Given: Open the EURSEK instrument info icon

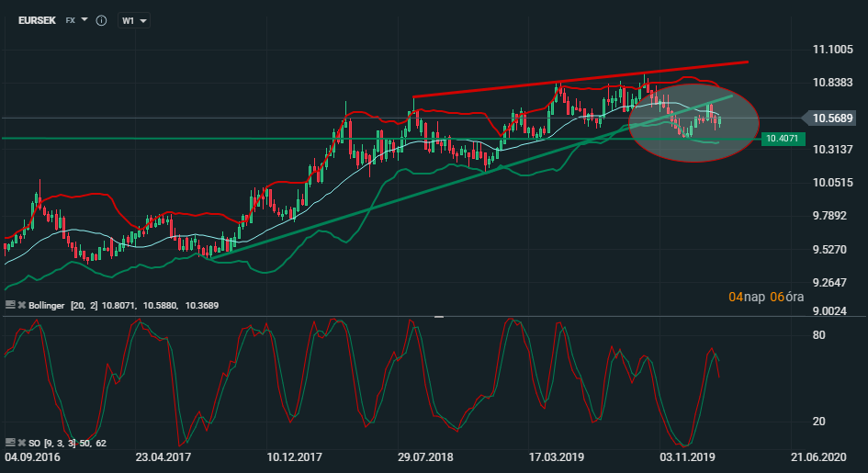Looking at the screenshot, I should pos(101,19).
